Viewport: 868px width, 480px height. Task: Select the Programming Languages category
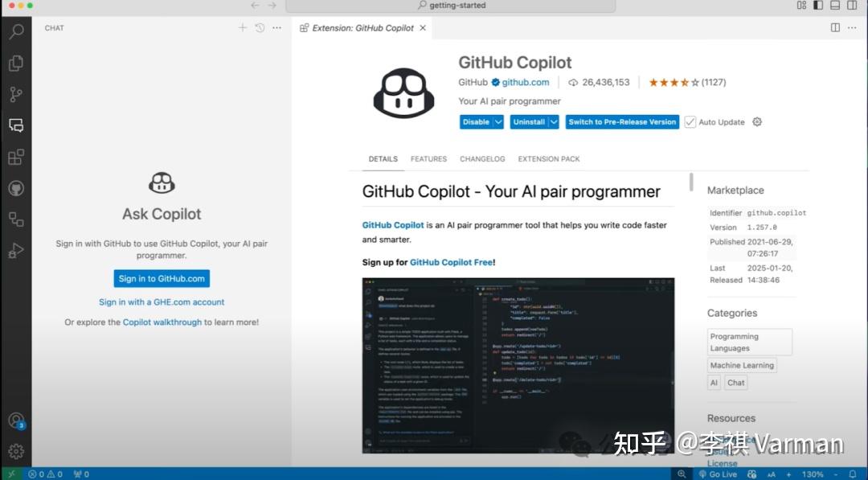click(750, 343)
